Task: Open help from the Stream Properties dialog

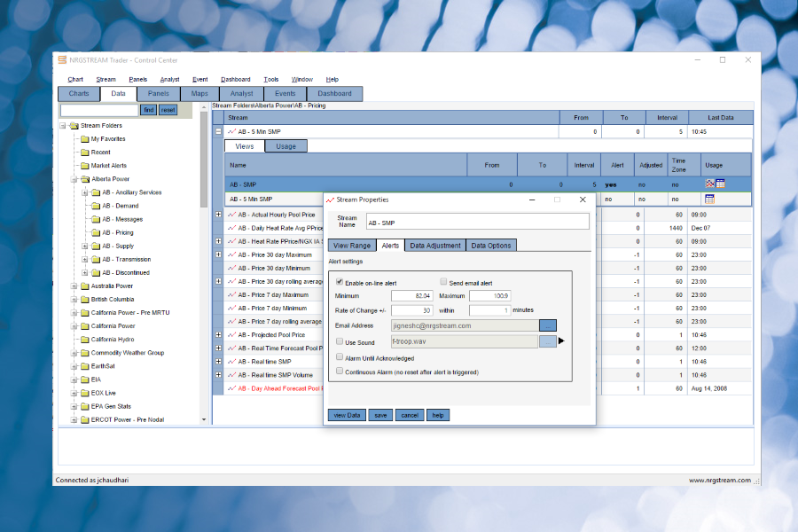Action: [x=438, y=416]
